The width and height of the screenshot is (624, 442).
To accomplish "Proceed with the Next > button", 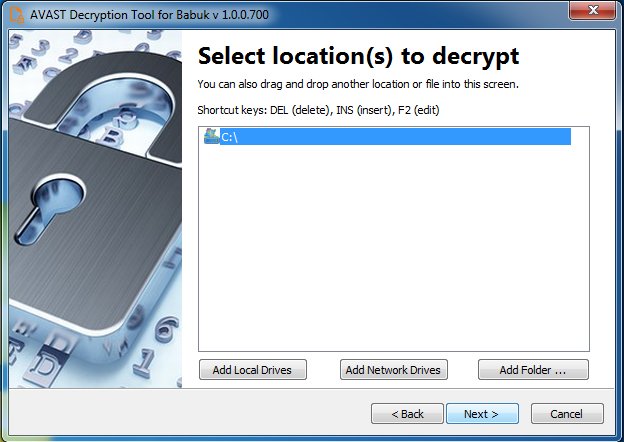I will click(x=482, y=414).
